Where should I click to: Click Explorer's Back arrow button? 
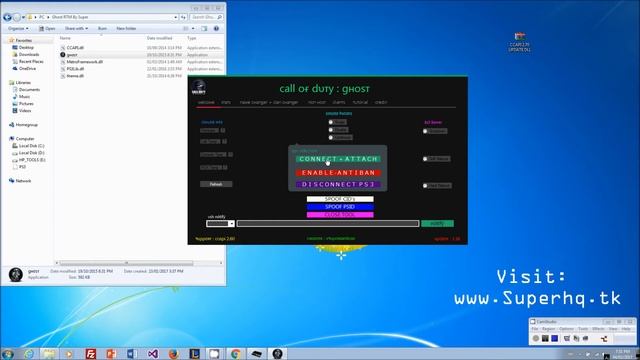[7, 17]
